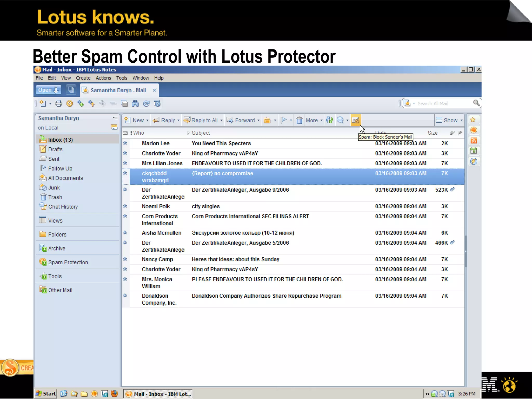Open the Show dropdown
Image resolution: width=532 pixels, height=399 pixels.
450,120
